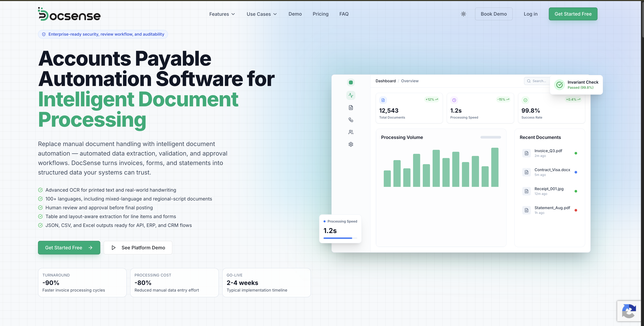The image size is (644, 326).
Task: Click the +12% trend badge
Action: [x=432, y=100]
